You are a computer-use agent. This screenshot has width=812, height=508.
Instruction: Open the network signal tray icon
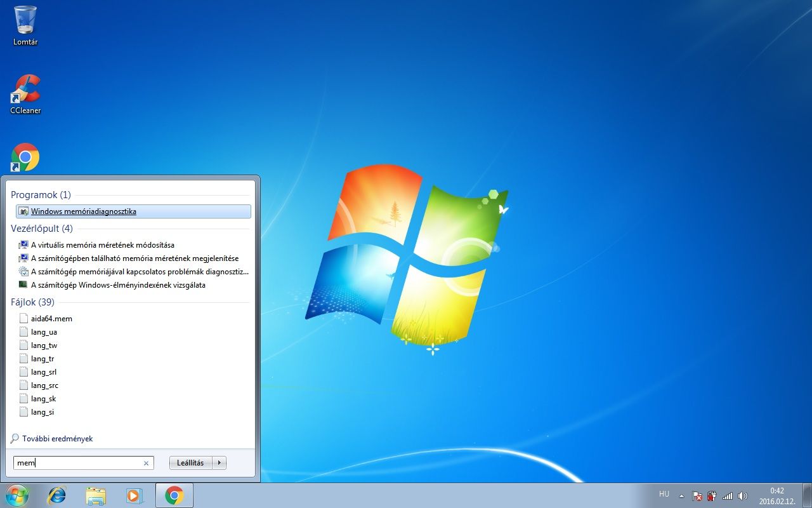tap(727, 496)
